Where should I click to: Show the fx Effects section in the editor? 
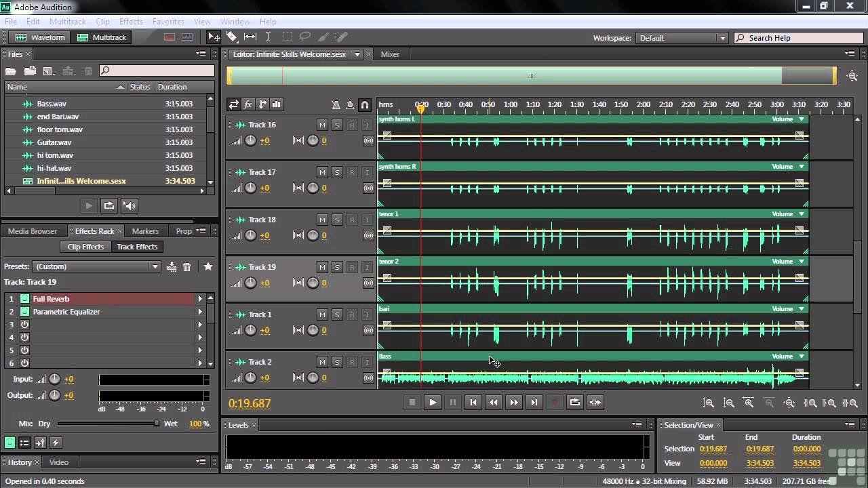click(x=248, y=104)
